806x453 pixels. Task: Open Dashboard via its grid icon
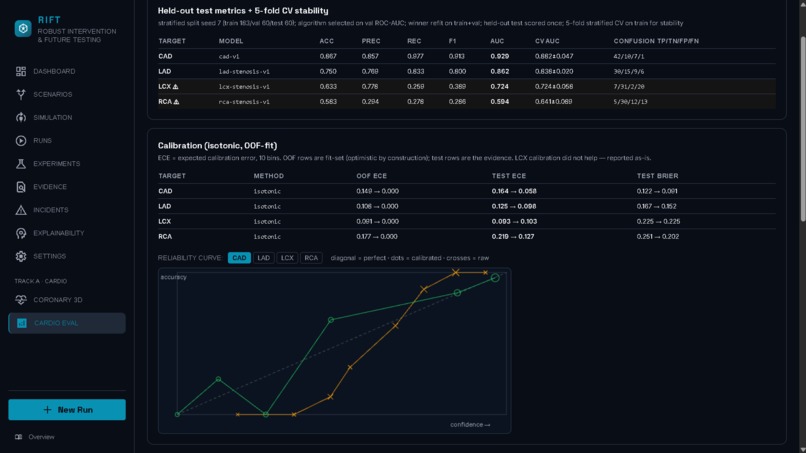coord(21,71)
